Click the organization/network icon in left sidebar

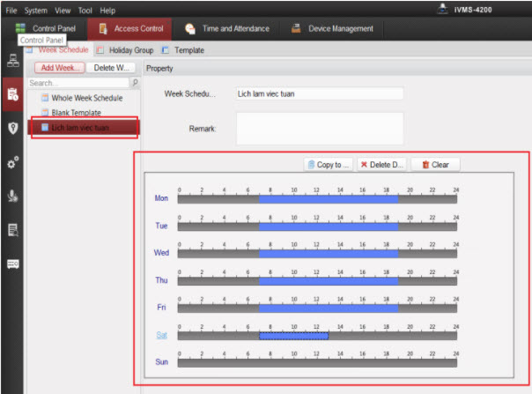(13, 61)
